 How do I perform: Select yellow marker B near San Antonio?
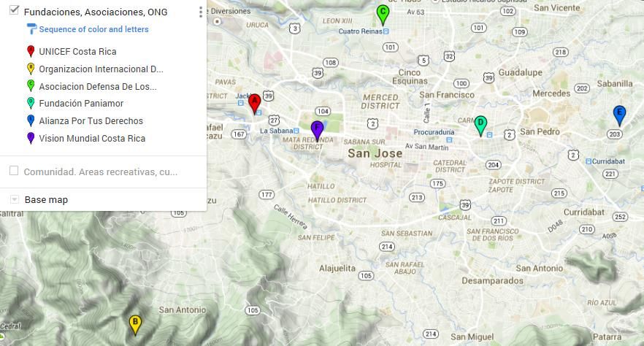click(135, 323)
